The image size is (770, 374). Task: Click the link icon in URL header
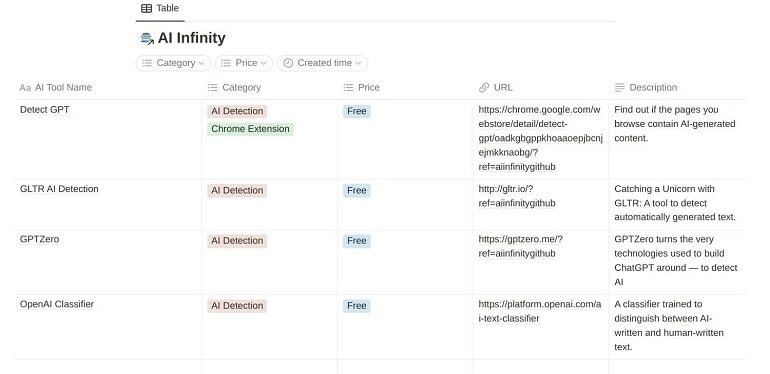(x=484, y=87)
